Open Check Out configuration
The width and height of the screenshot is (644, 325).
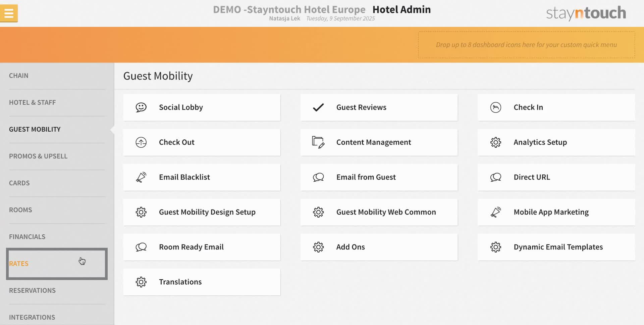[202, 142]
